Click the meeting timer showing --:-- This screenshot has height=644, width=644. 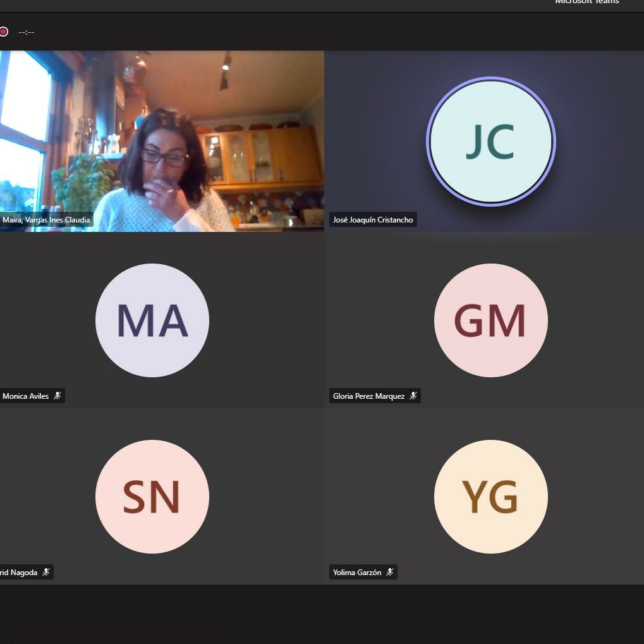tap(26, 32)
